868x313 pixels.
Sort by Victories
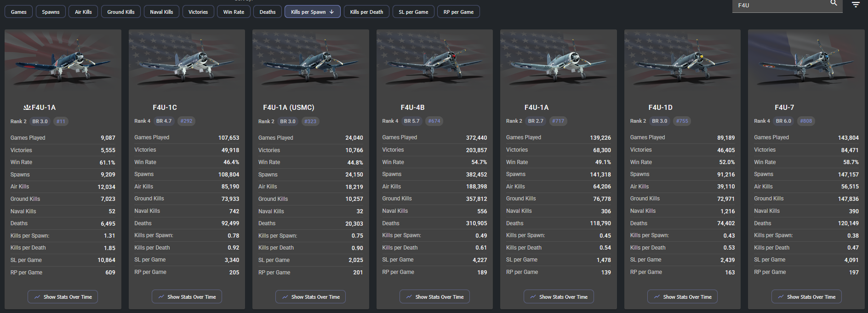(198, 12)
